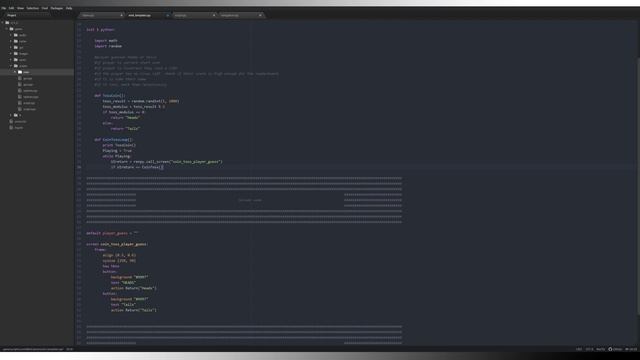Click the highlighted selected folder icon
Image resolution: width=640 pixels, height=360 pixels.
(20, 72)
